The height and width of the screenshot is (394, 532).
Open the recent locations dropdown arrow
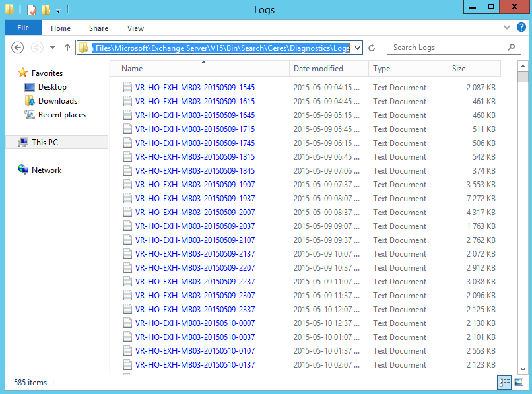(52, 48)
